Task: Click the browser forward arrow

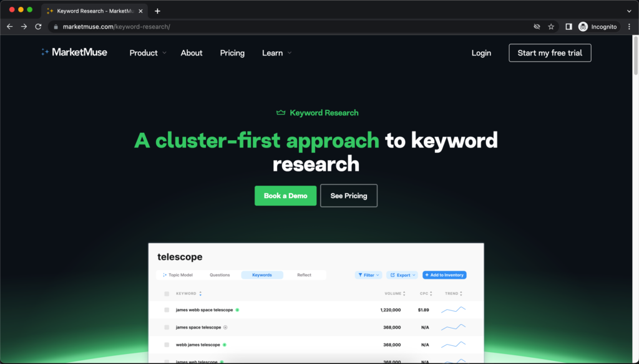Action: click(x=24, y=26)
